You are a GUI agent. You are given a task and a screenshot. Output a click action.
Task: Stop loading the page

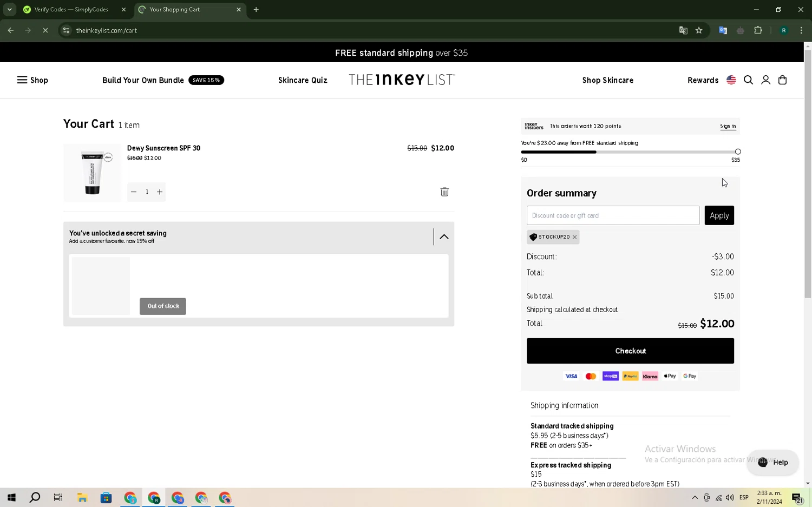45,31
